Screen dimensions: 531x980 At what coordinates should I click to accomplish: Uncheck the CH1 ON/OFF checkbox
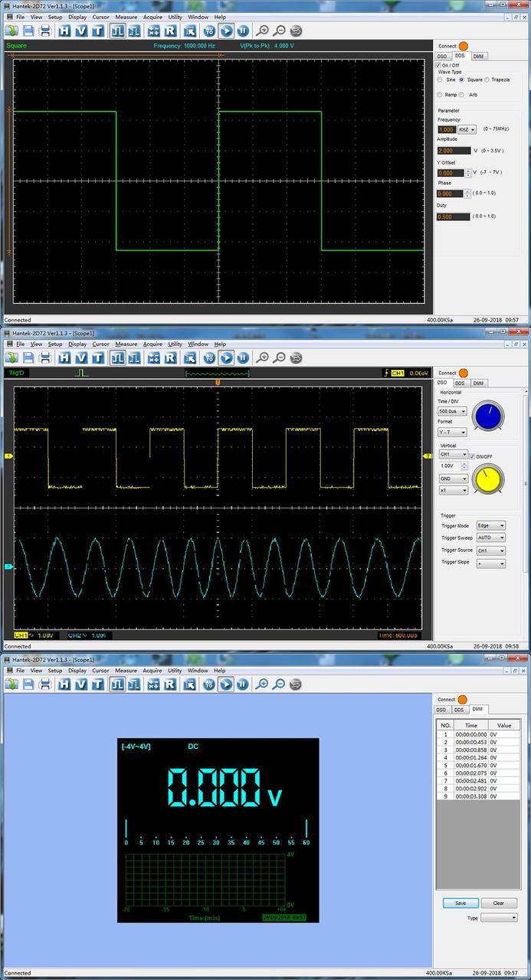click(x=473, y=456)
